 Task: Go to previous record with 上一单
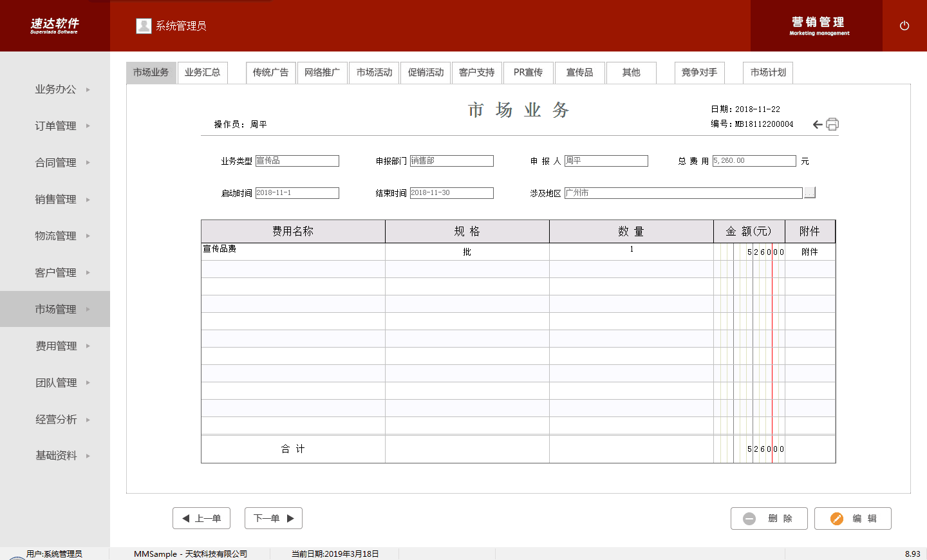click(201, 518)
